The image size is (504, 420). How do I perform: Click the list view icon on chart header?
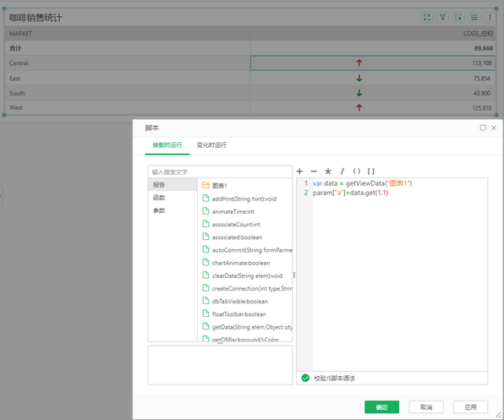point(474,18)
